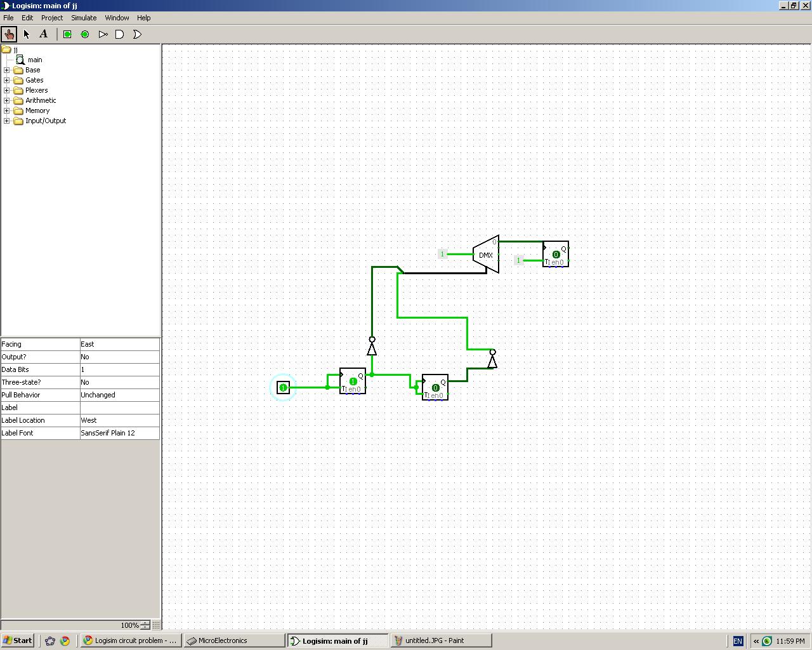This screenshot has width=812, height=650.
Task: Click the T flip-flop beside the DMX
Action: pyautogui.click(x=556, y=254)
